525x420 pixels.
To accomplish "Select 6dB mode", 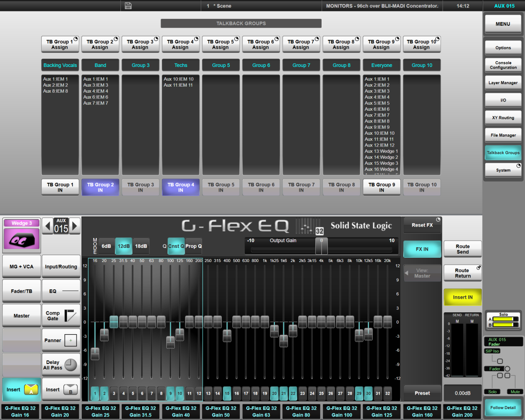I will pyautogui.click(x=106, y=246).
